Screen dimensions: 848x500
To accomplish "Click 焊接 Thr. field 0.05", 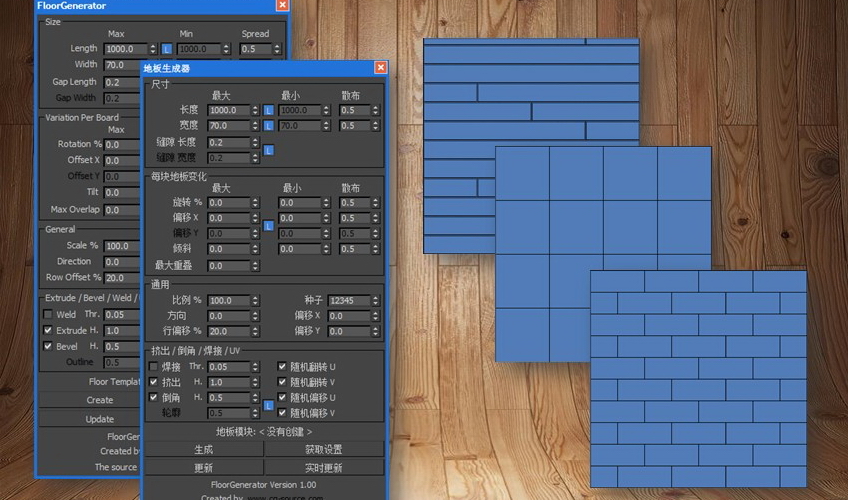I will click(229, 366).
